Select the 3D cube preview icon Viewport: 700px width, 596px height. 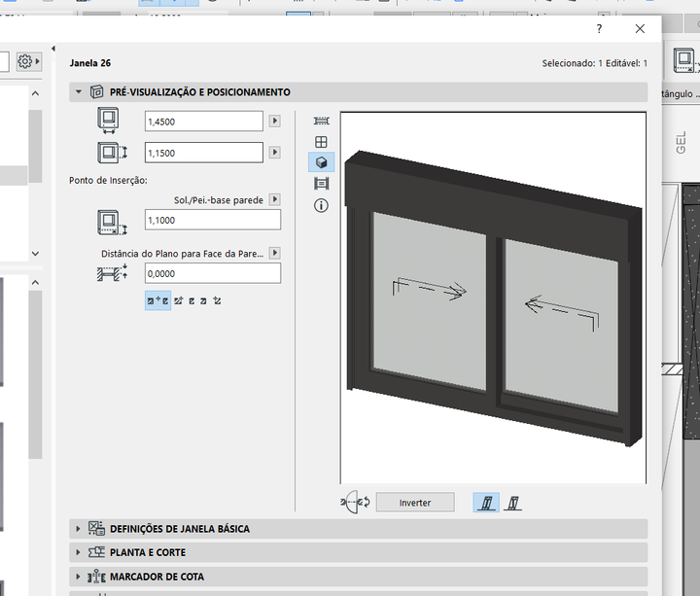(x=322, y=162)
